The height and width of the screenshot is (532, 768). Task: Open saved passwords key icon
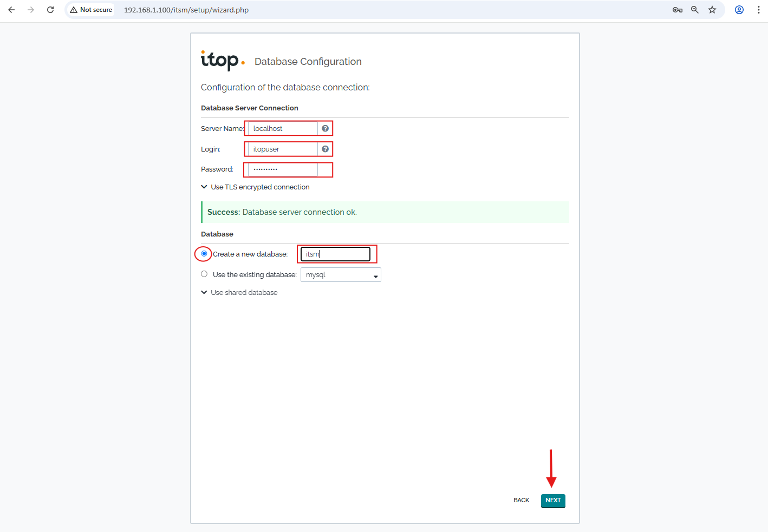[678, 10]
